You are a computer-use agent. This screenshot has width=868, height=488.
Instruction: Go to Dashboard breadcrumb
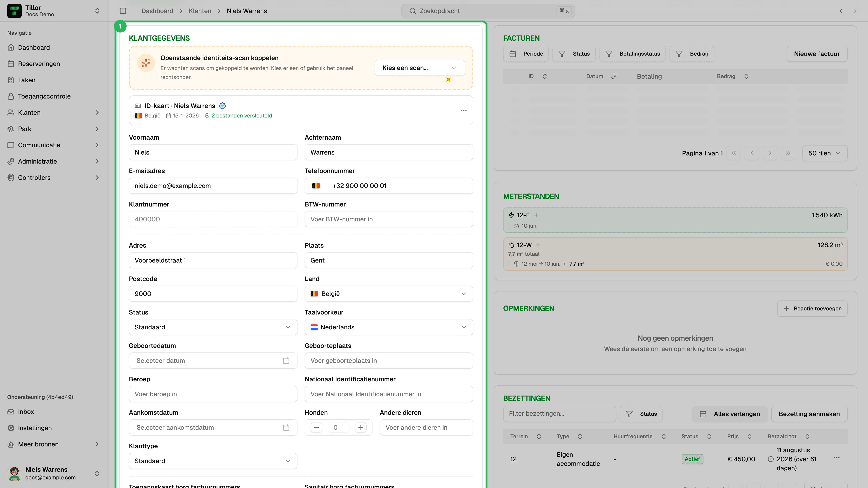click(x=157, y=11)
